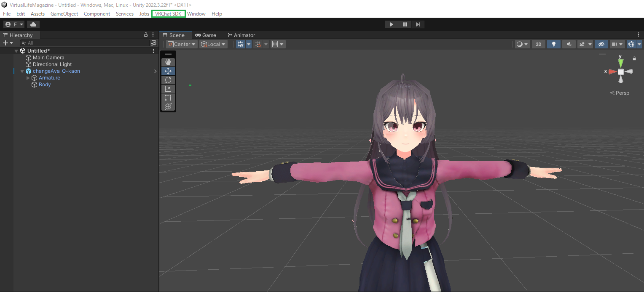The image size is (644, 292).
Task: Click the red X axis gizmo cone
Action: pos(613,72)
